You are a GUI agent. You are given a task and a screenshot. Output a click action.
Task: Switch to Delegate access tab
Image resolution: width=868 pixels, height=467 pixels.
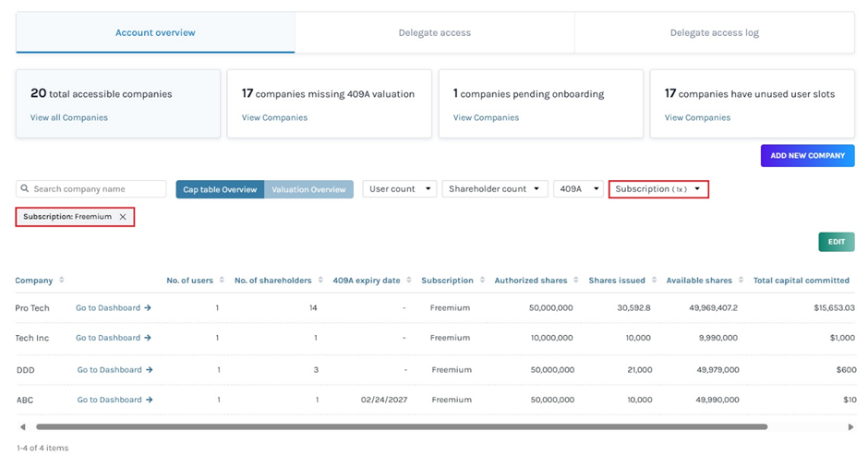(x=434, y=33)
